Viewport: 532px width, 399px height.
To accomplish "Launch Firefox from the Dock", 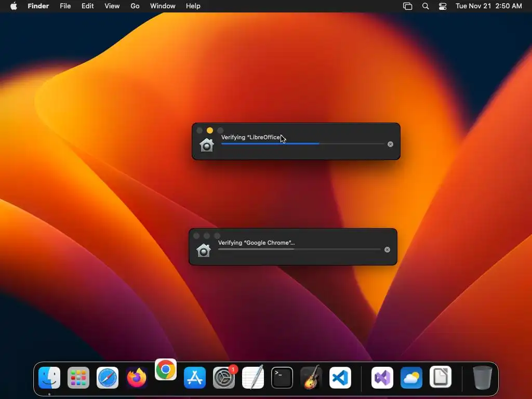I will click(x=137, y=378).
